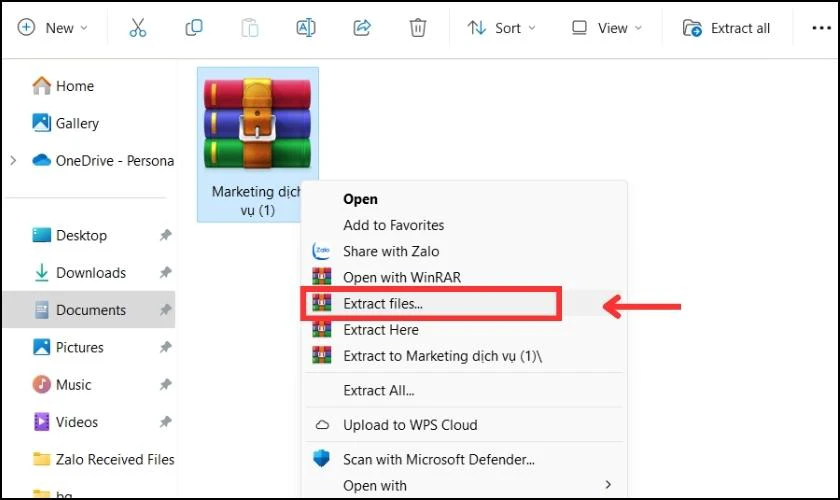Screen dimensions: 840x500
Task: Open Gallery in navigation pane
Action: point(66,123)
